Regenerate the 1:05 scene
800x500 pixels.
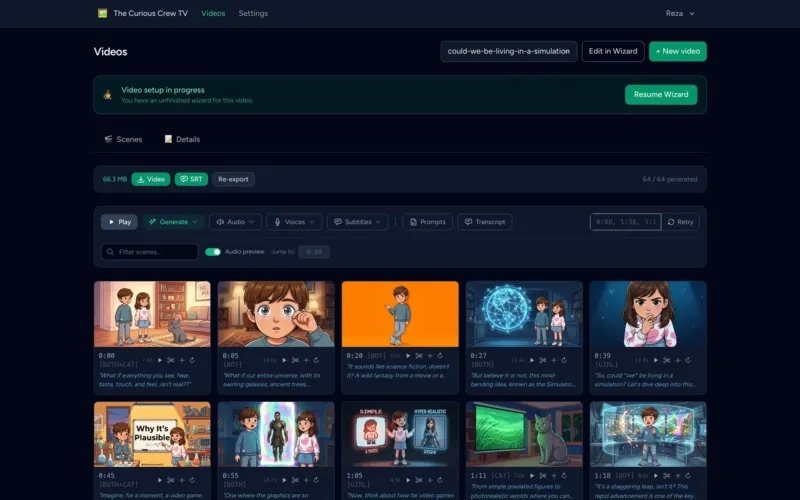440,480
